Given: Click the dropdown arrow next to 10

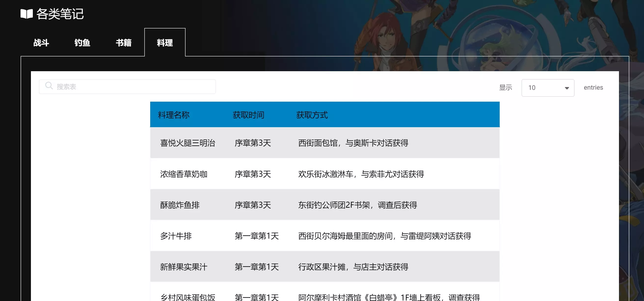Looking at the screenshot, I should (567, 88).
